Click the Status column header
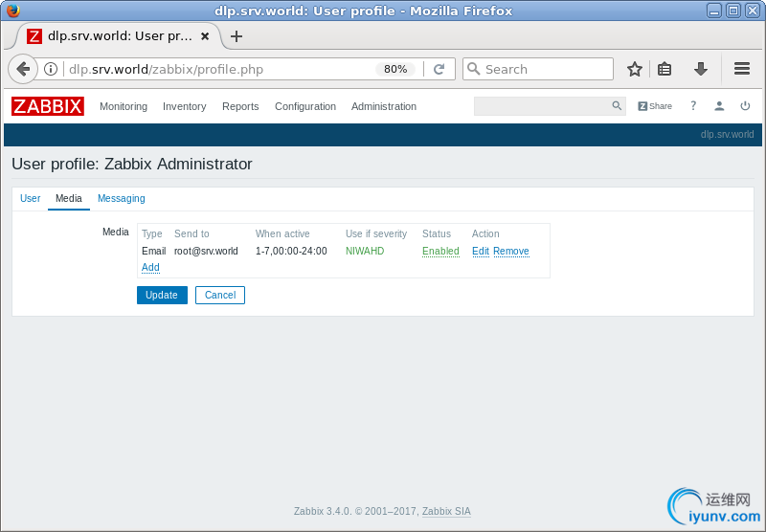This screenshot has height=532, width=766. pos(437,233)
